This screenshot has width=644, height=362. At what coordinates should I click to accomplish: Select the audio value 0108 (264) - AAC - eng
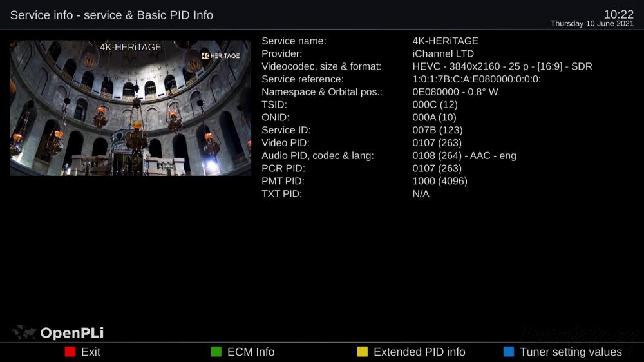(464, 156)
